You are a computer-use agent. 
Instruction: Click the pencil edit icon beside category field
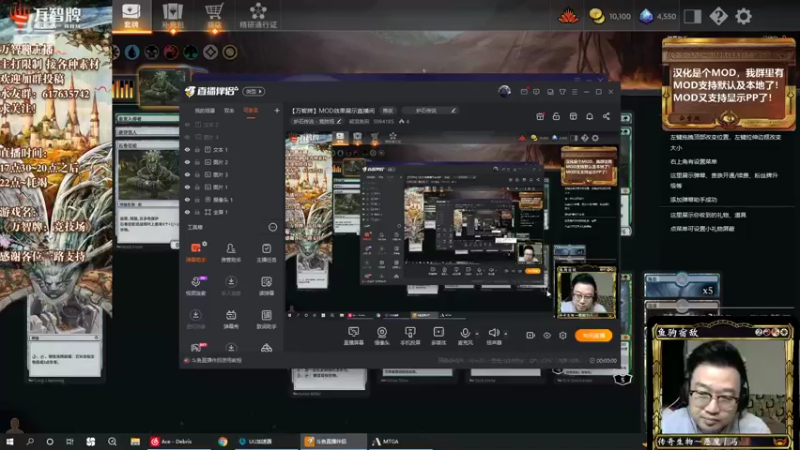453,111
